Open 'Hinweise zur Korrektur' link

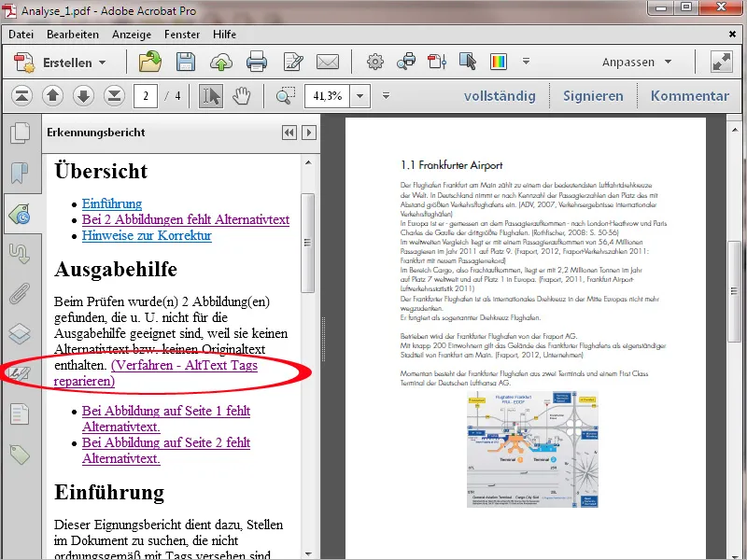point(147,236)
